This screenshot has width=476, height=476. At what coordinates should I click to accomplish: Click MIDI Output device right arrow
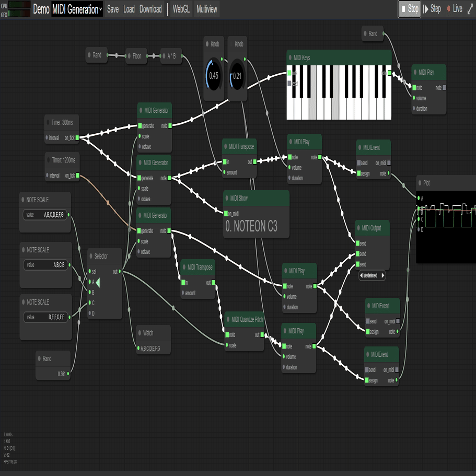[383, 275]
